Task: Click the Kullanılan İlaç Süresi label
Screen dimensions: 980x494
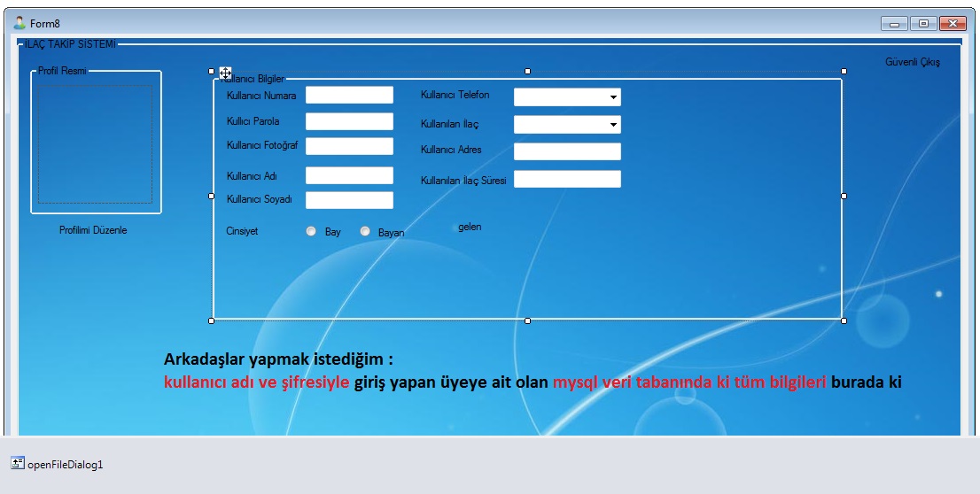Action: click(x=463, y=181)
